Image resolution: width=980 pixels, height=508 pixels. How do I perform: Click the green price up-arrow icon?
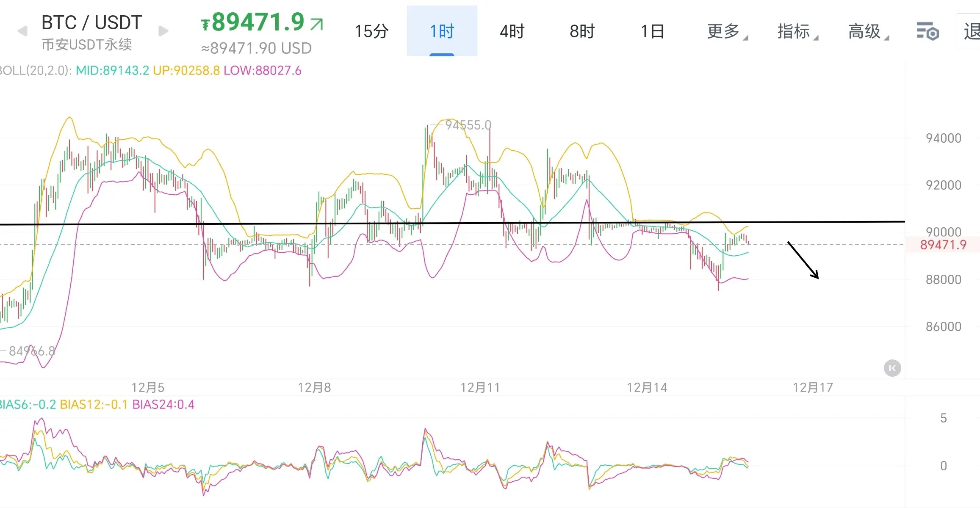(316, 24)
